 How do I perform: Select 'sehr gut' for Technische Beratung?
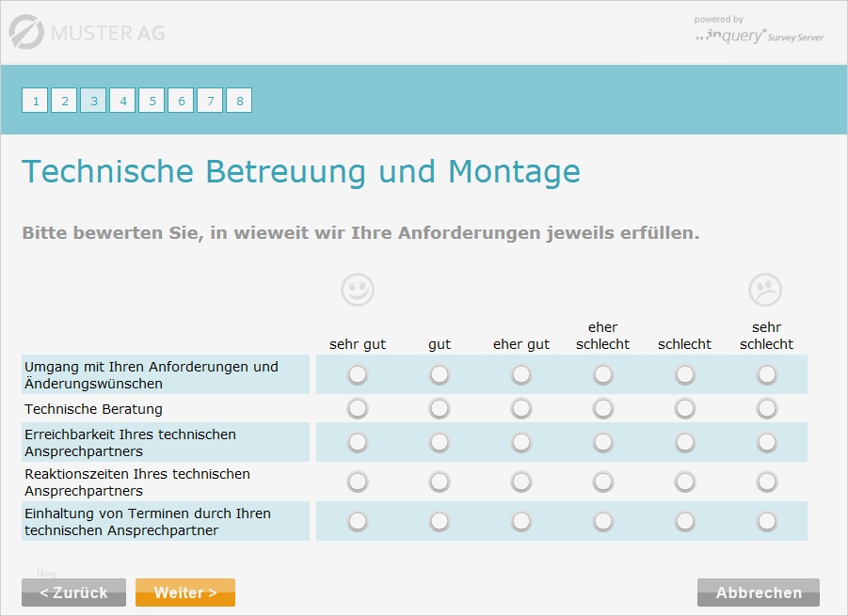pyautogui.click(x=357, y=408)
